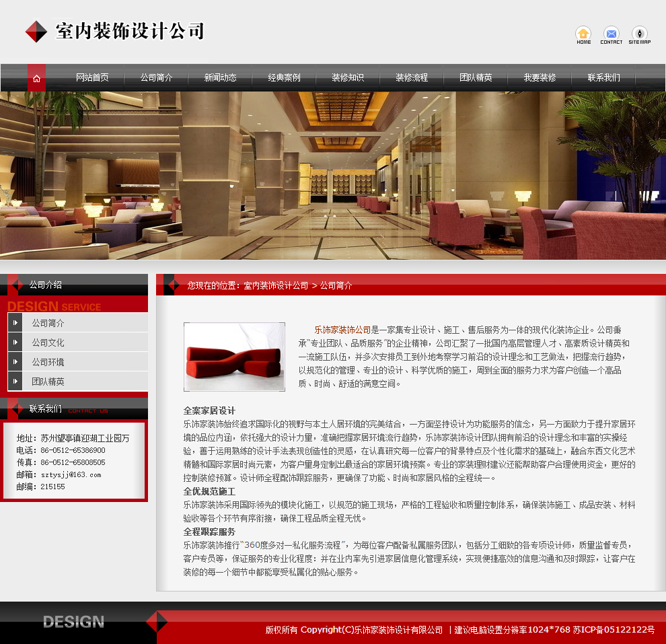
Task: Click the red sofa product thumbnail
Action: click(x=234, y=357)
